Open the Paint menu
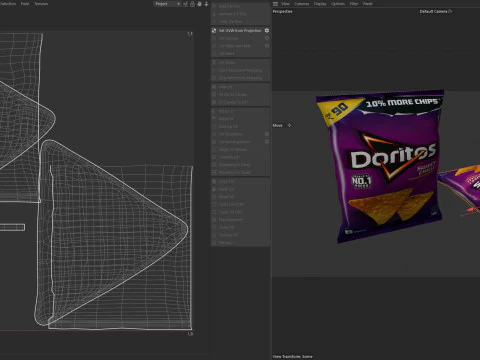The width and height of the screenshot is (480, 360). (25, 4)
